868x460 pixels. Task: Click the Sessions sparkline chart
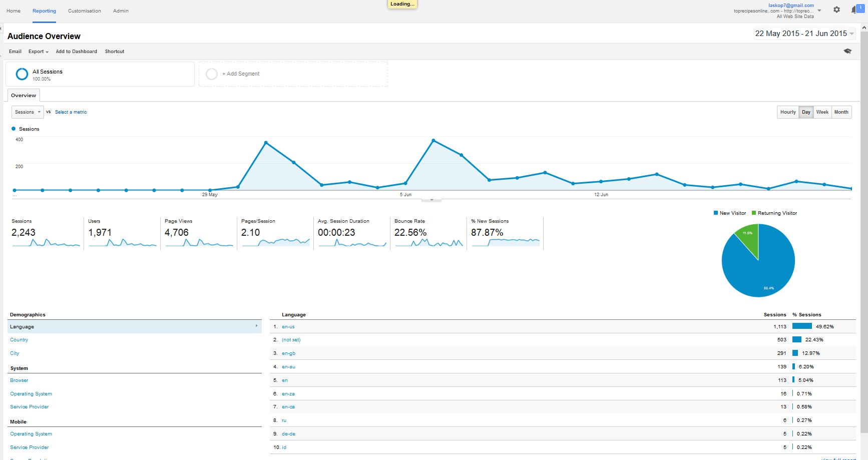coord(46,243)
